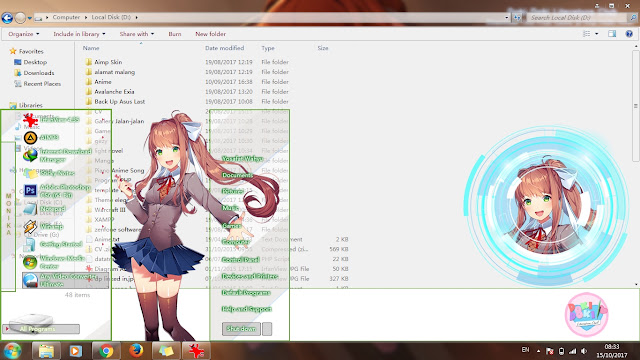Viewport: 640px width, 360px height.
Task: Click the volume speaker tray icon
Action: coord(584,351)
